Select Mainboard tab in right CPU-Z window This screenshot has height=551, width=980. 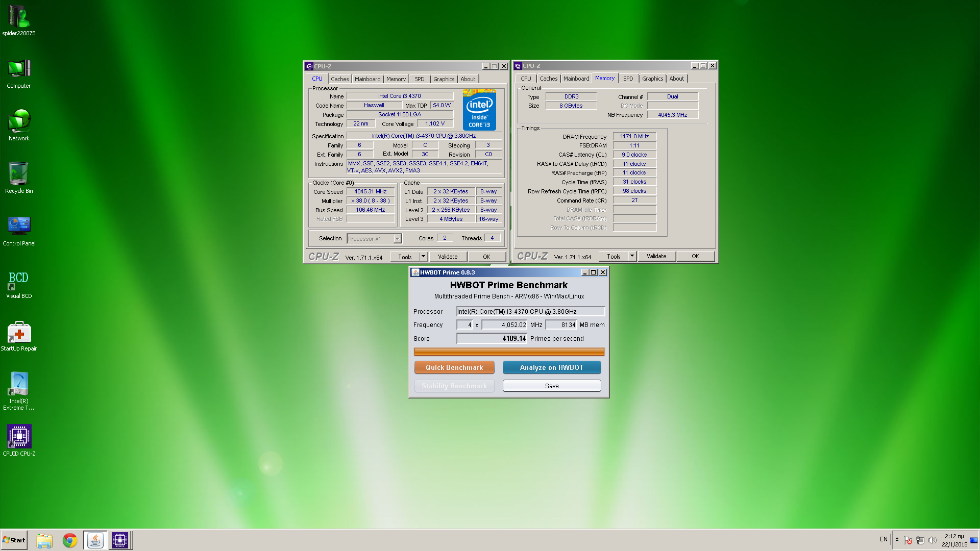pos(576,79)
